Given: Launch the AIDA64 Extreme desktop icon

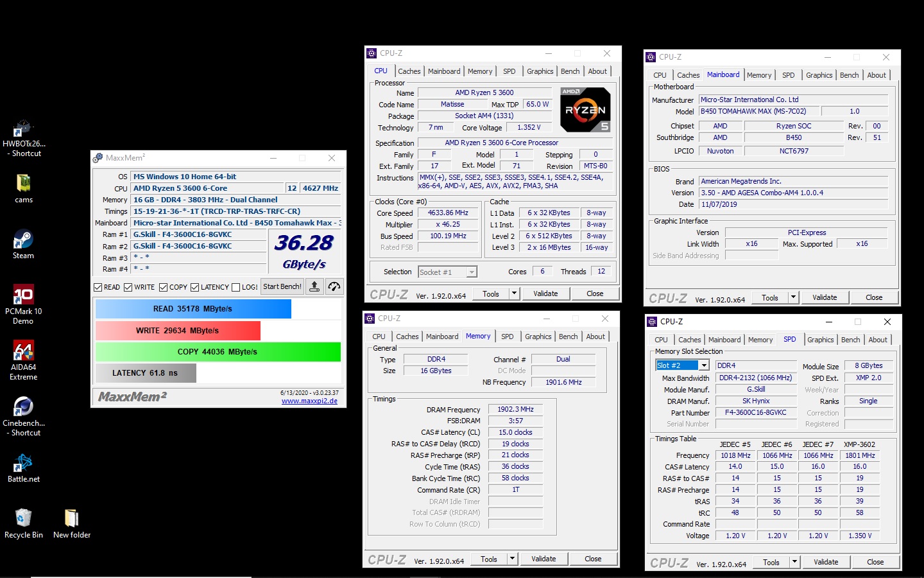Looking at the screenshot, I should coord(24,360).
